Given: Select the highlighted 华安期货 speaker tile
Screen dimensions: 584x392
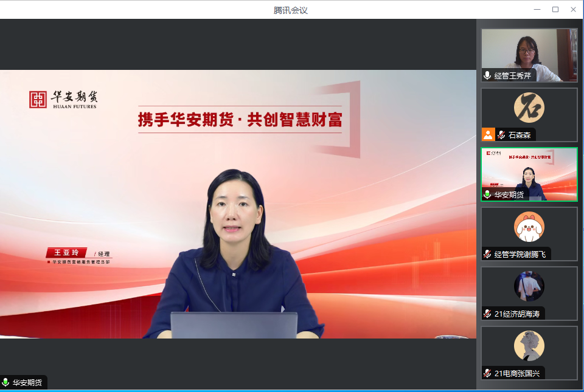Looking at the screenshot, I should [529, 174].
